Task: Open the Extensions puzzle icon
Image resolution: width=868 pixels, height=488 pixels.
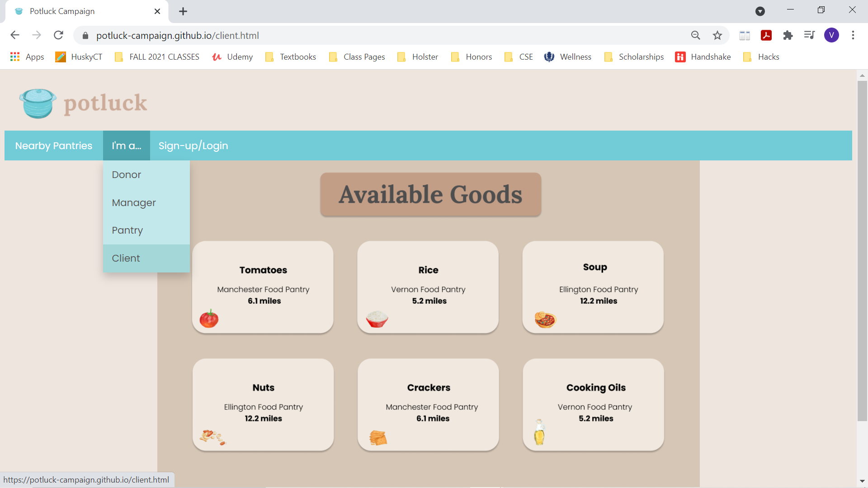Action: (x=788, y=35)
